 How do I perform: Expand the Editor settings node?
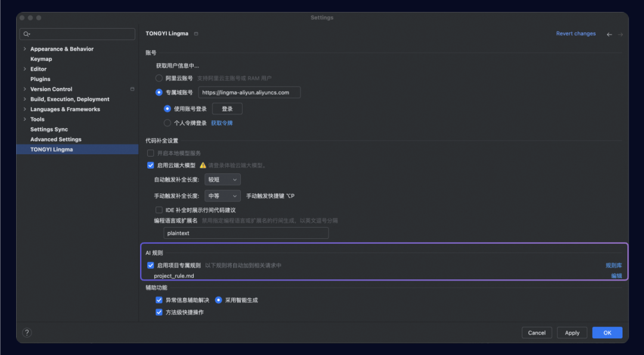click(24, 69)
